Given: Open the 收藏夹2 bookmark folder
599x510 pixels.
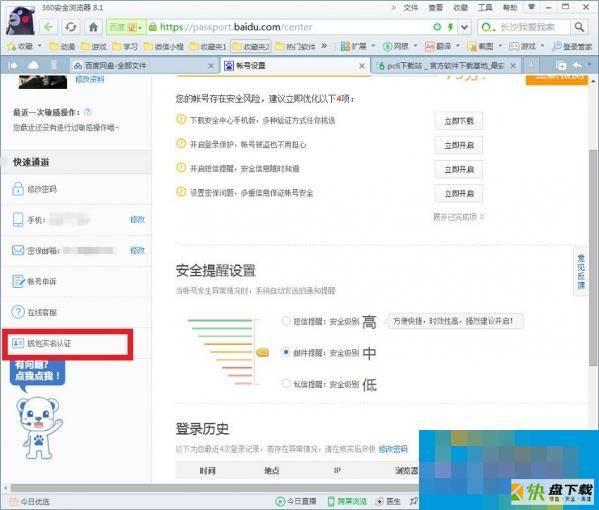Looking at the screenshot, I should pos(251,47).
